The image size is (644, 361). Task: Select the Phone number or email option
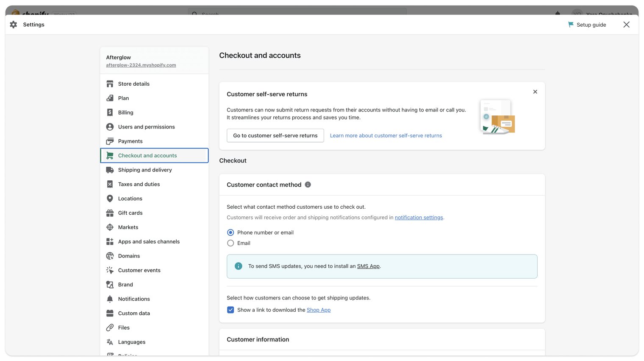230,232
